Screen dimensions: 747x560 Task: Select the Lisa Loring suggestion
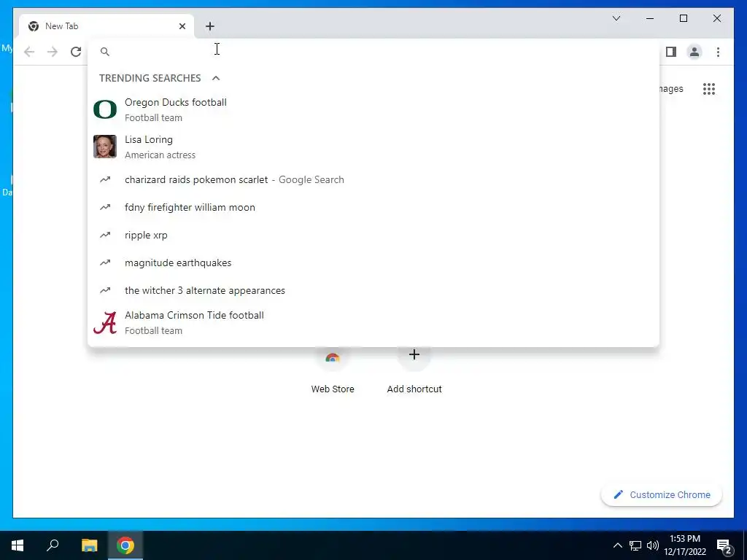coord(373,147)
